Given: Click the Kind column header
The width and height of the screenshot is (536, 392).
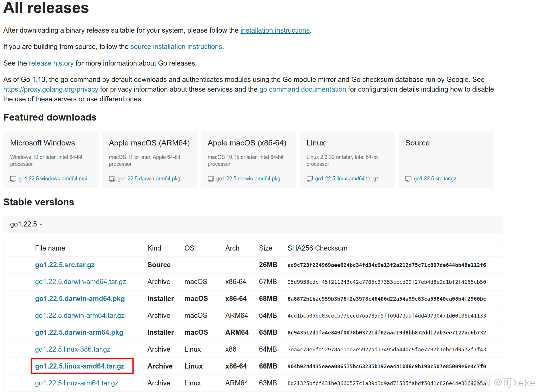Looking at the screenshot, I should point(154,248).
